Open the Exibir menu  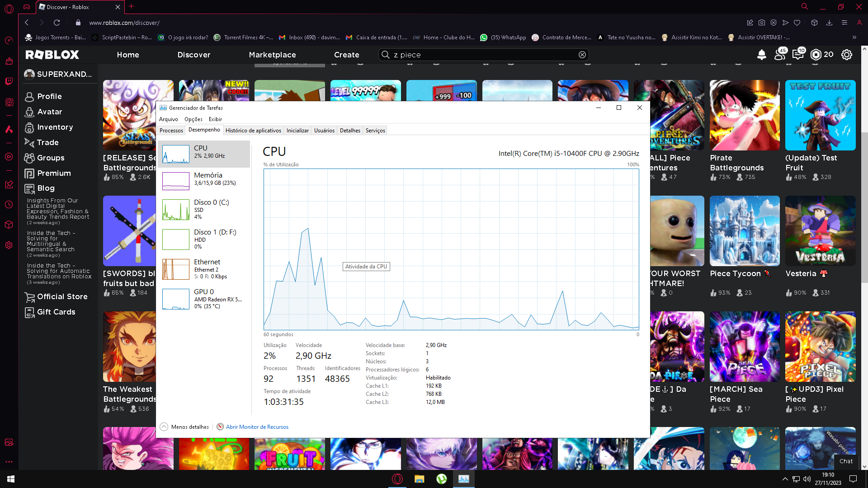point(215,119)
